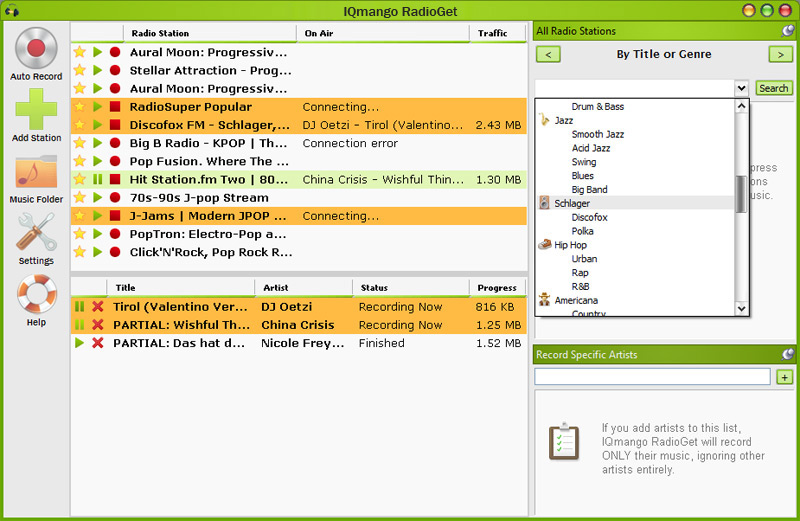The width and height of the screenshot is (800, 521).
Task: Sort recordings by Title column
Action: pyautogui.click(x=181, y=288)
